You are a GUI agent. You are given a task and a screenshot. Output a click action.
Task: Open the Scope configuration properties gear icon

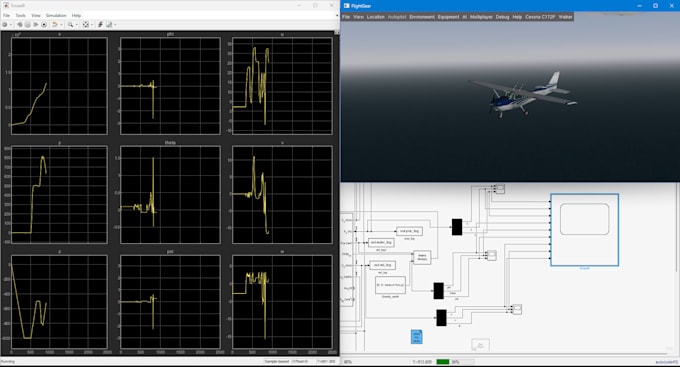pyautogui.click(x=5, y=25)
